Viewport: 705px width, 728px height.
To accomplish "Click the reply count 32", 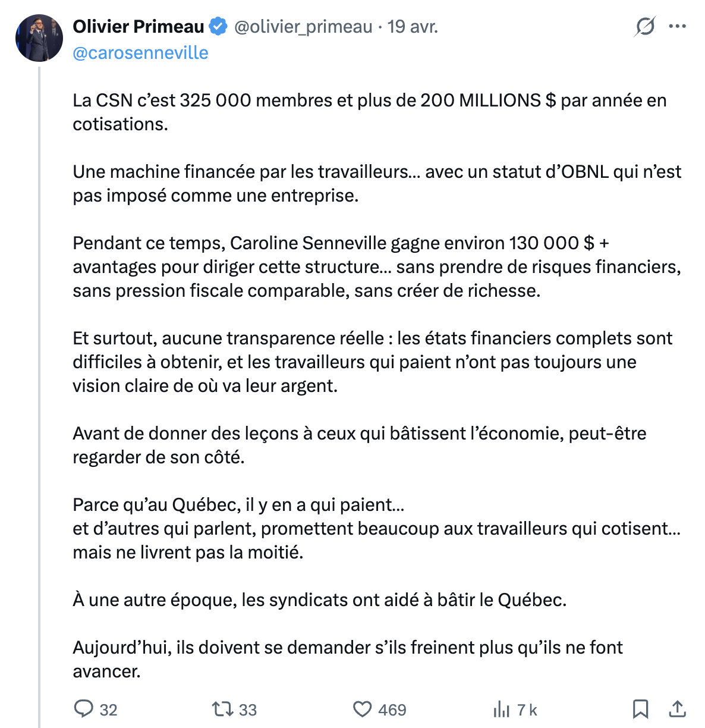I will 108,710.
